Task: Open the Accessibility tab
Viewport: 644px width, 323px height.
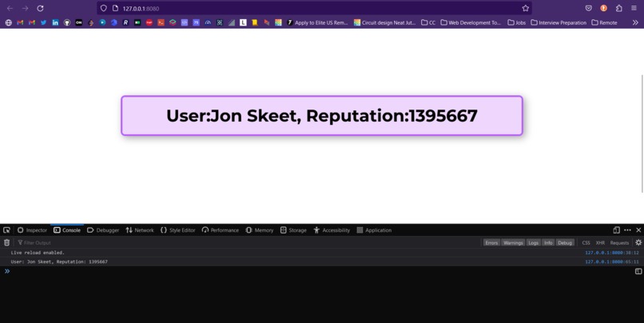Action: [x=332, y=230]
